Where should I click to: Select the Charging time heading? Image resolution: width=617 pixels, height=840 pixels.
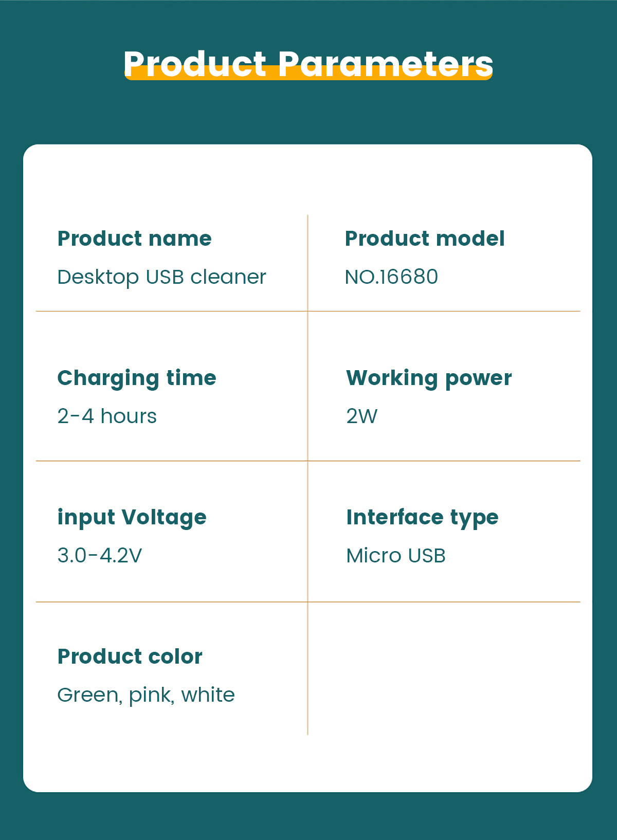click(137, 379)
